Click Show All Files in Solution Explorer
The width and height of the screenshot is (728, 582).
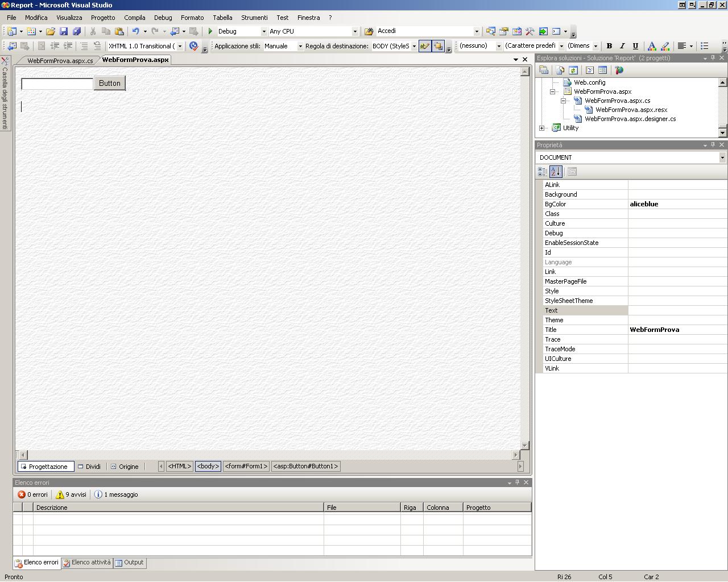tap(560, 70)
